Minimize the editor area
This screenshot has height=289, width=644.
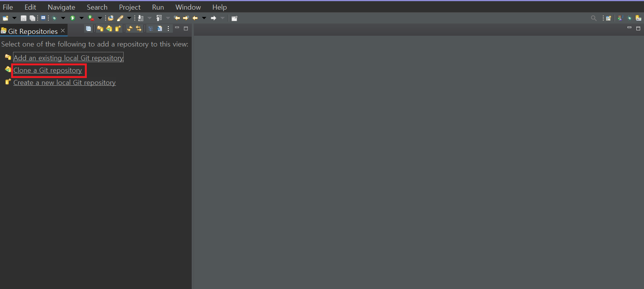(x=629, y=28)
